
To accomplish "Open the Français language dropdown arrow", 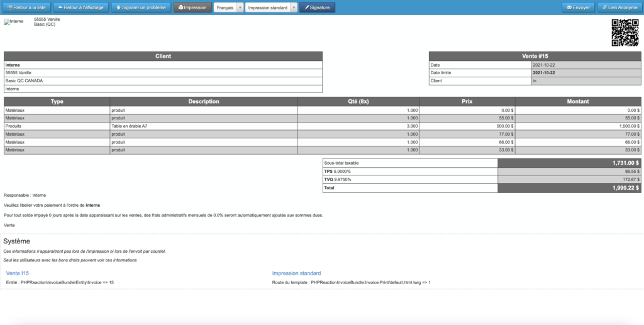I will click(x=240, y=8).
